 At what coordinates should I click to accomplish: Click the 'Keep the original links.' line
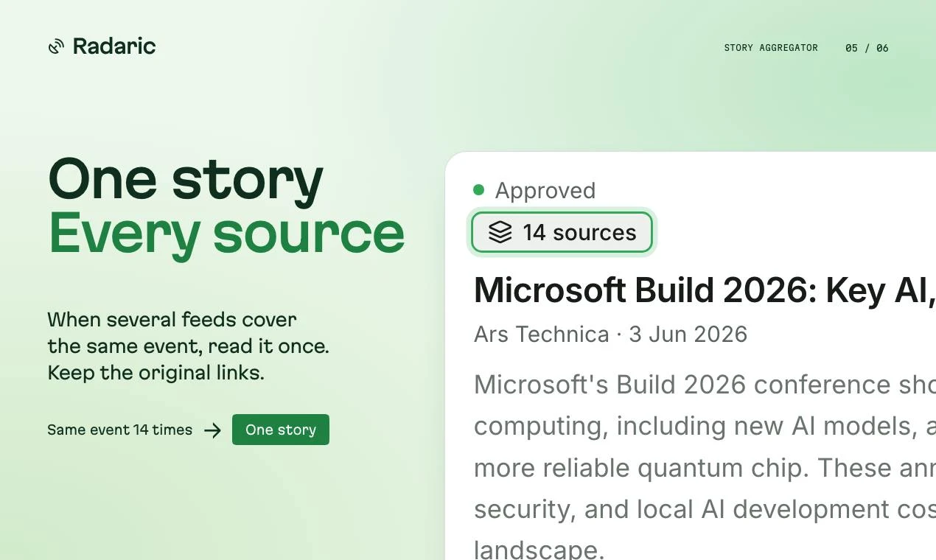[x=156, y=373]
